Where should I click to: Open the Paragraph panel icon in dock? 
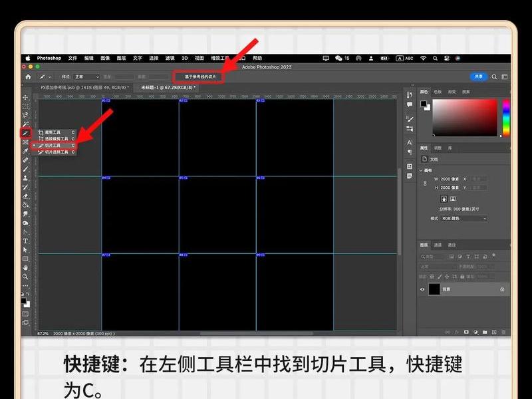[x=410, y=152]
